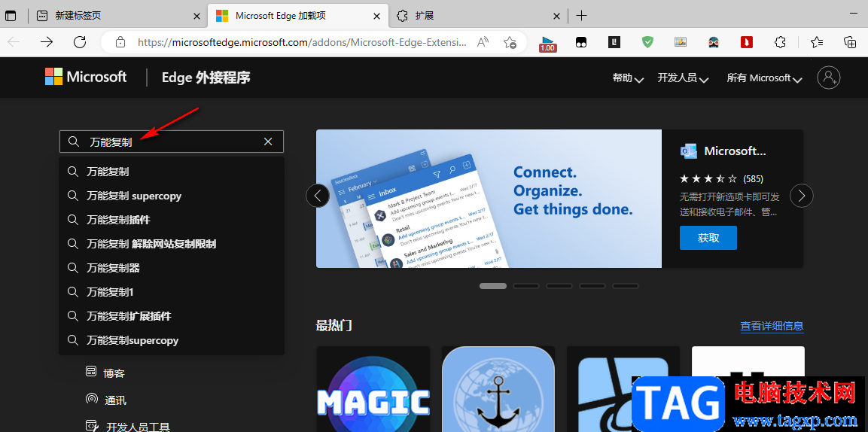The image size is (868, 432).
Task: Close the 新建标签页 tab
Action: coord(196,16)
